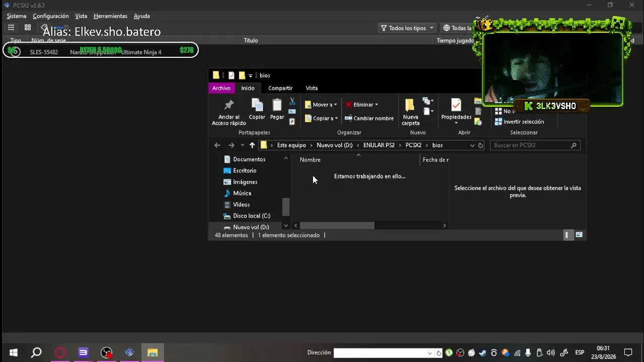Switch to the Vista ribbon tab in Explorer
This screenshot has height=362, width=644.
pyautogui.click(x=312, y=88)
